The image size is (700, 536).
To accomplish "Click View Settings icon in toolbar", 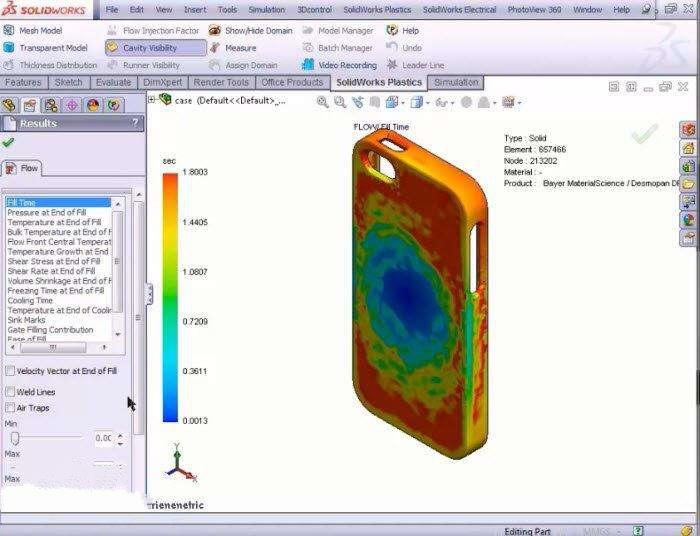I will pos(508,102).
